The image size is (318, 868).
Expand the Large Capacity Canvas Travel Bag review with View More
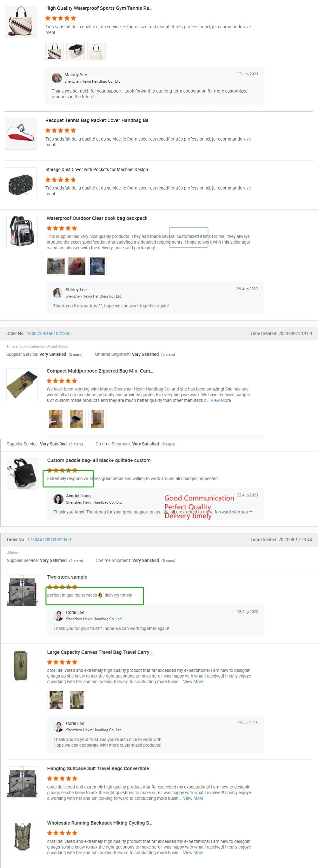point(193,682)
